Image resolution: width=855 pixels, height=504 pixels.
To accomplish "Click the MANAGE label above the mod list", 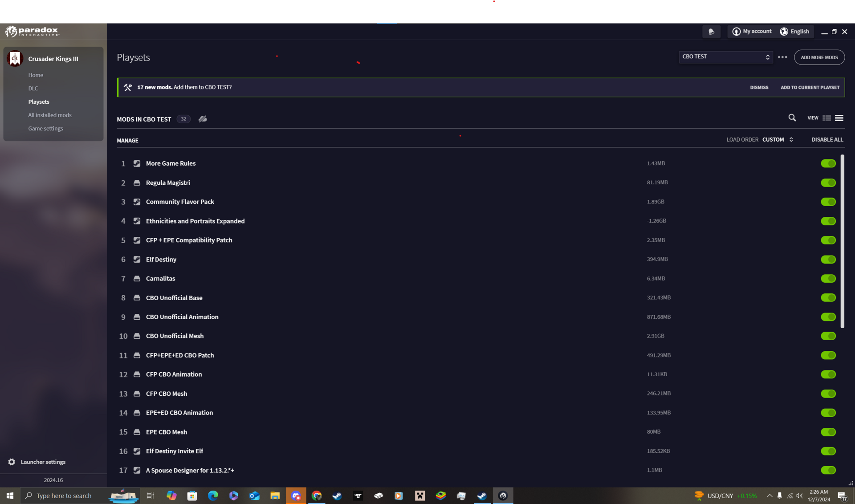I will [127, 141].
